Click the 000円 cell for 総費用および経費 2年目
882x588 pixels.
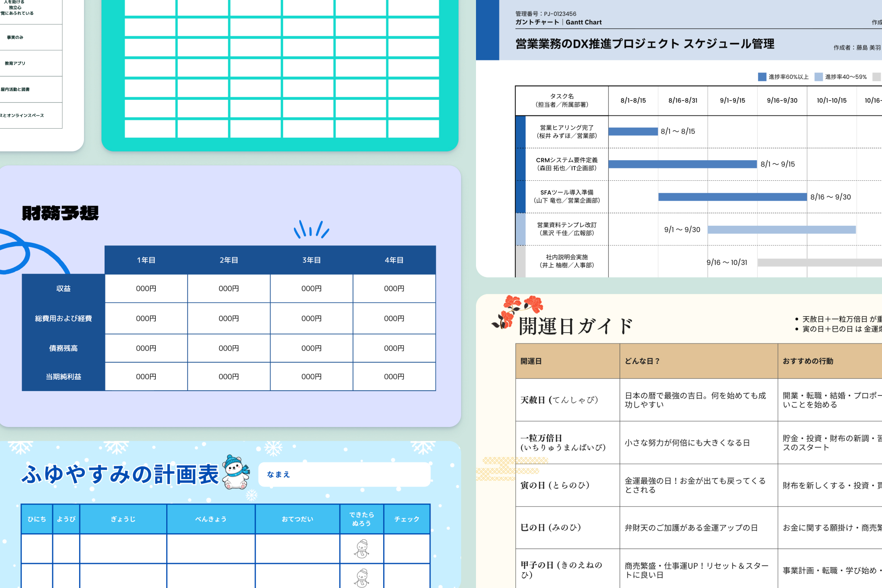229,318
